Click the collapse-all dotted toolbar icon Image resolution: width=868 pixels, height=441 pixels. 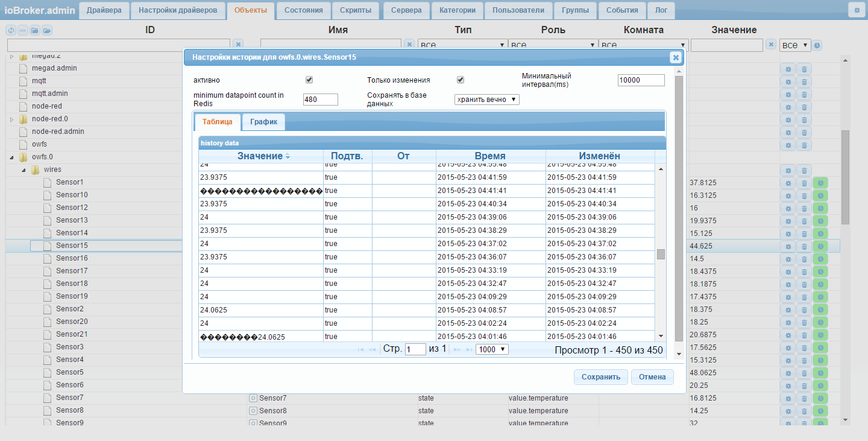pos(23,30)
